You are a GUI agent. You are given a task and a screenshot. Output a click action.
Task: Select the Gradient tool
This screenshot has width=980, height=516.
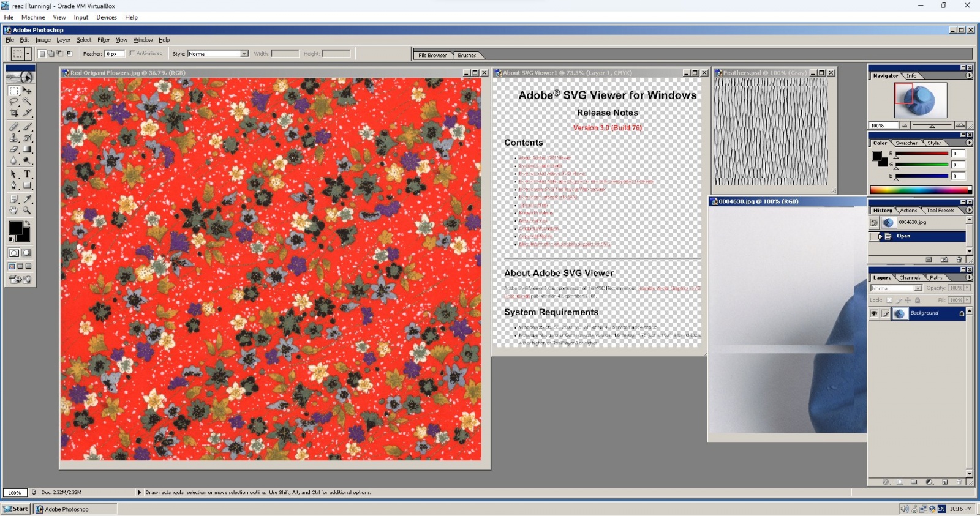click(27, 149)
